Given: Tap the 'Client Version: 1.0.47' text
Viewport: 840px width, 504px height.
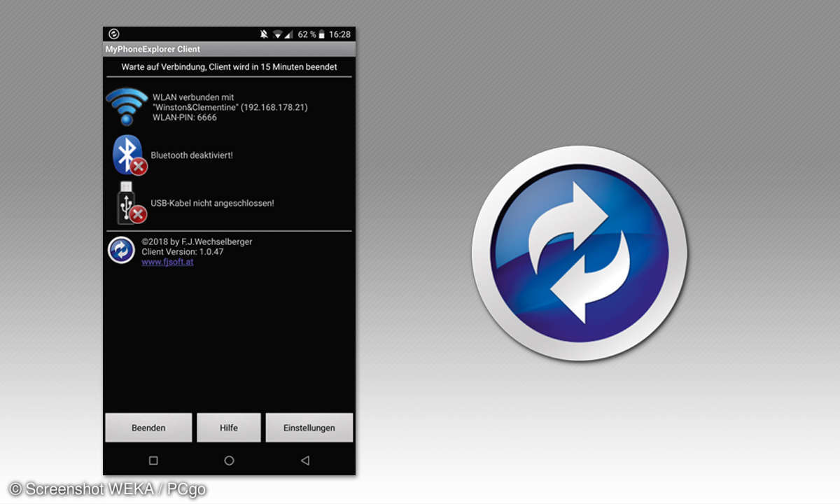Looking at the screenshot, I should coord(183,251).
